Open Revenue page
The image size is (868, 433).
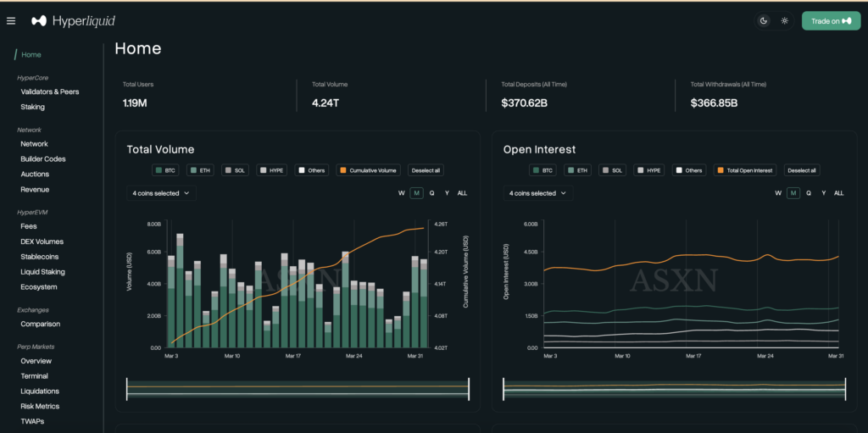pyautogui.click(x=35, y=189)
